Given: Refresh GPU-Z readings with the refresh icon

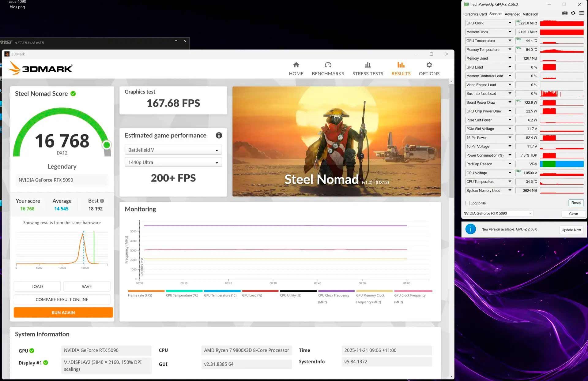Looking at the screenshot, I should (x=572, y=13).
